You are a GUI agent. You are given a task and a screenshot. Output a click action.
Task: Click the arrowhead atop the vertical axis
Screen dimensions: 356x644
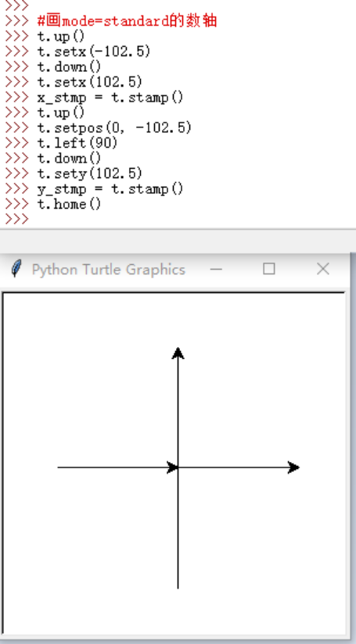pos(178,353)
